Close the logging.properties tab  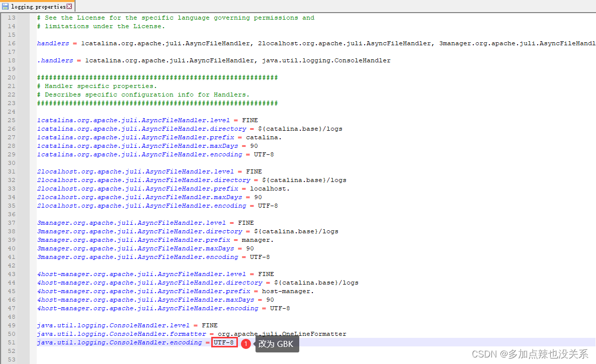(x=69, y=6)
